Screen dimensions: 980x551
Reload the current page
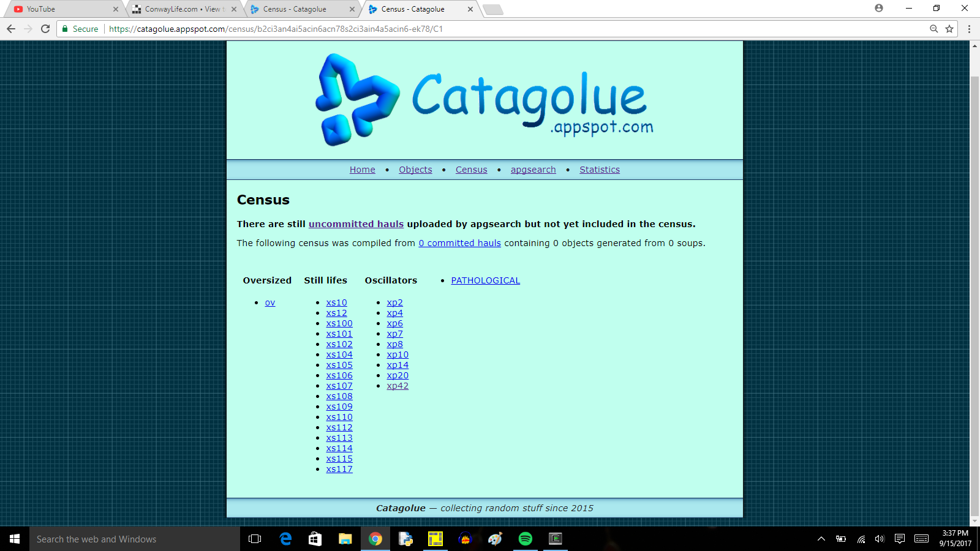45,29
